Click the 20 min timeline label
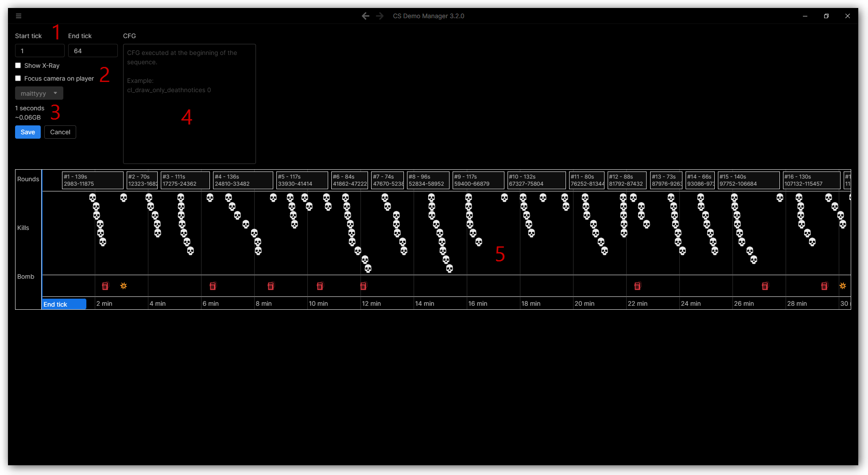Image resolution: width=868 pixels, height=475 pixels. pos(585,304)
